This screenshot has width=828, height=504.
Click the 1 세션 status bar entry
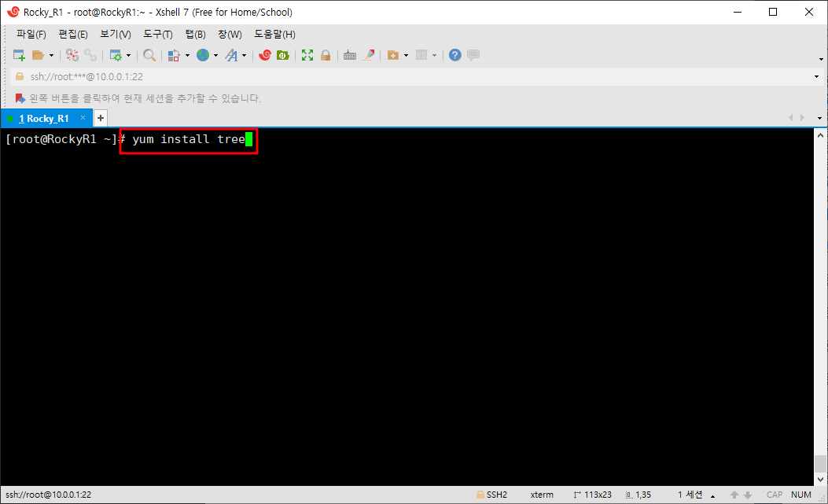[690, 495]
